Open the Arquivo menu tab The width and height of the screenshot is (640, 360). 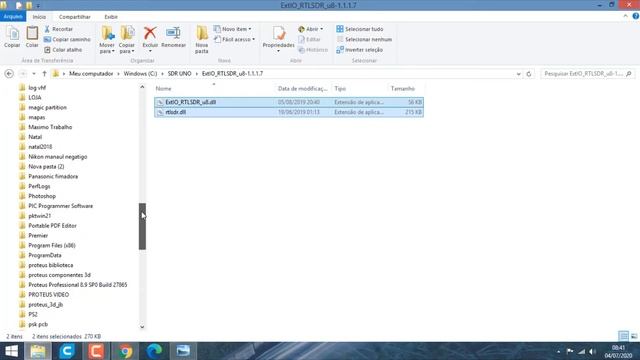pyautogui.click(x=13, y=17)
